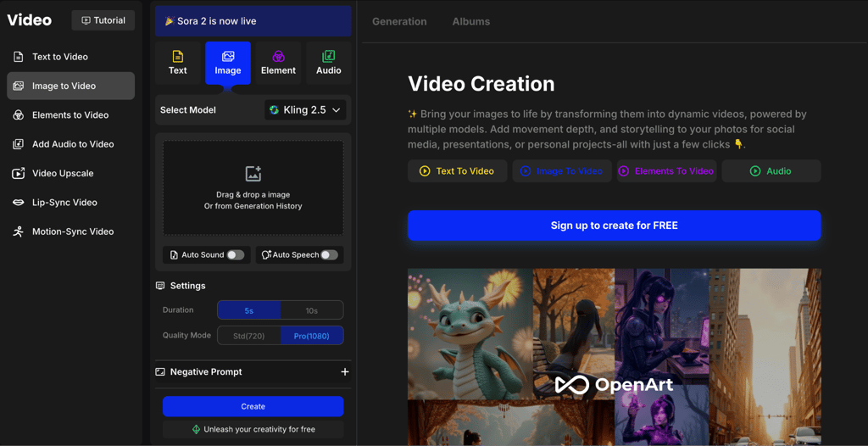Click the city street preview thumbnail
This screenshot has width=868, height=446.
click(x=765, y=357)
